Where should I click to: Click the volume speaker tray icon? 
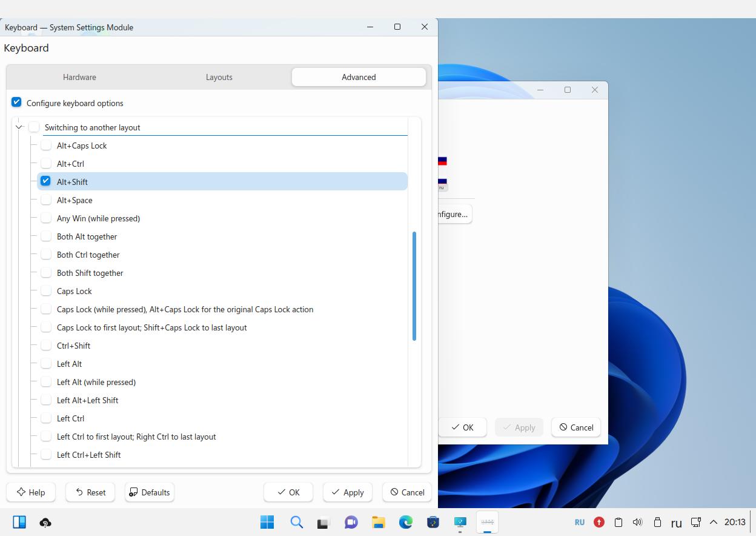pyautogui.click(x=637, y=522)
